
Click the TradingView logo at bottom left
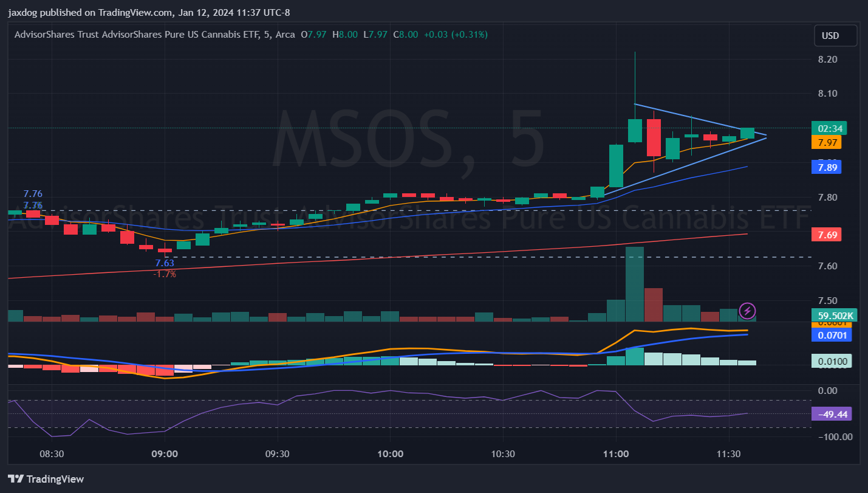pyautogui.click(x=46, y=479)
